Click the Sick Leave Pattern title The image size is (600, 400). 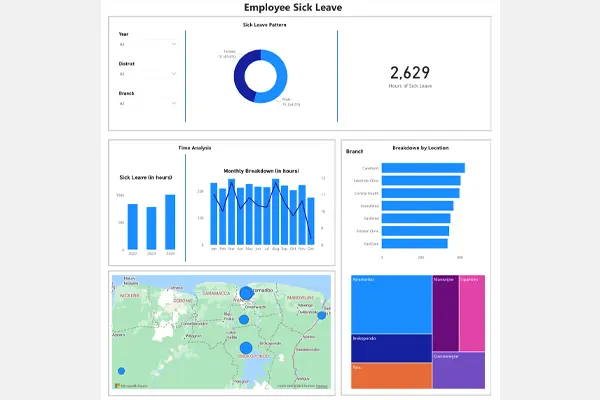264,25
